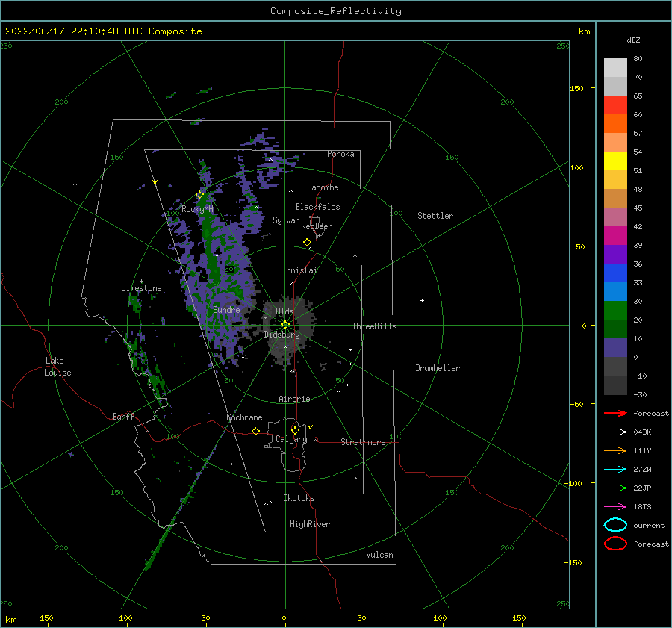This screenshot has height=628, width=672.
Task: Click the Stettler label
Action: pos(435,216)
